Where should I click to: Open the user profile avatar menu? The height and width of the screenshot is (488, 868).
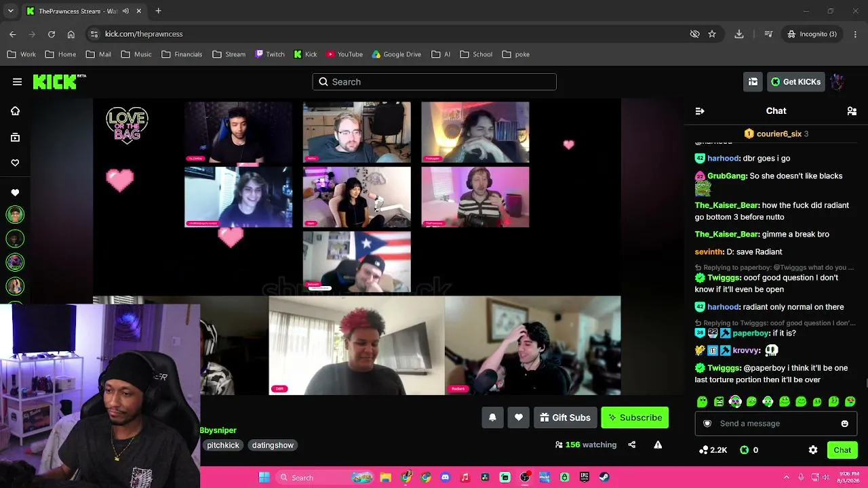837,82
